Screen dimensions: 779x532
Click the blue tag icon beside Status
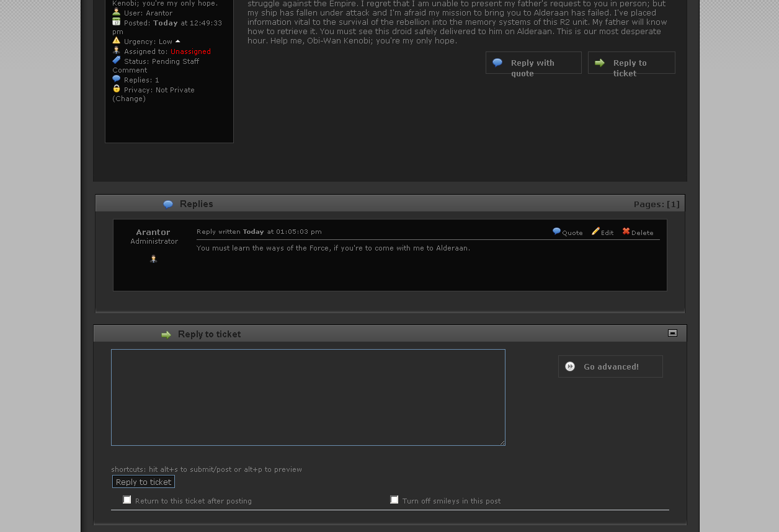click(x=116, y=60)
